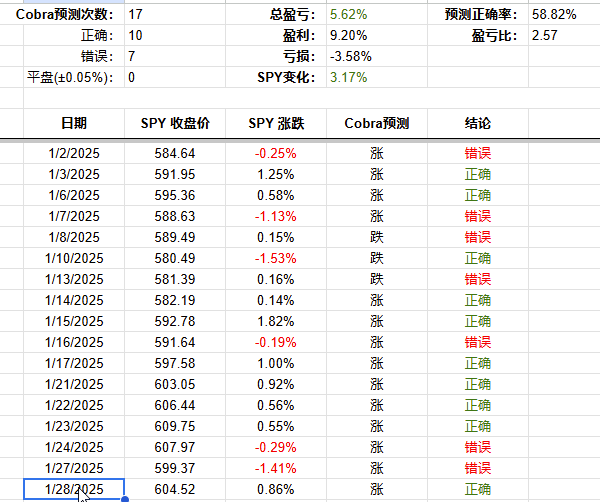Select the date cell 1/15/2025
This screenshot has width=600, height=502.
(74, 321)
